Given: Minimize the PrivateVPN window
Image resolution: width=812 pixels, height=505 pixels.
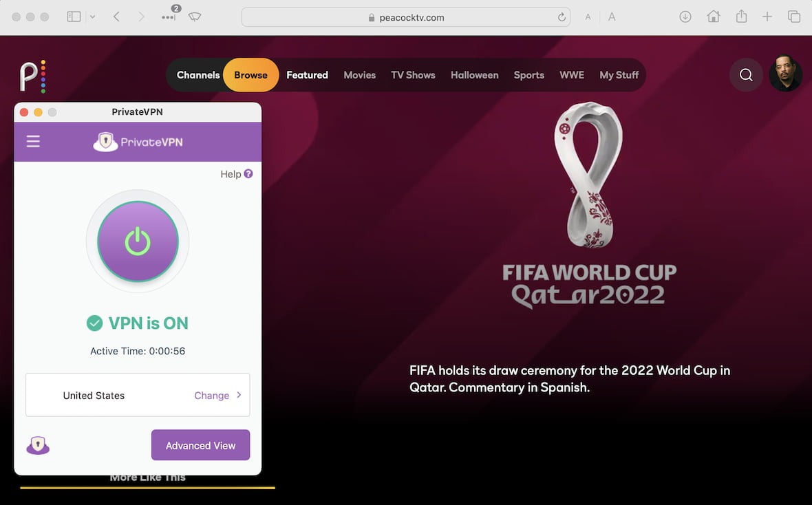Looking at the screenshot, I should click(38, 112).
